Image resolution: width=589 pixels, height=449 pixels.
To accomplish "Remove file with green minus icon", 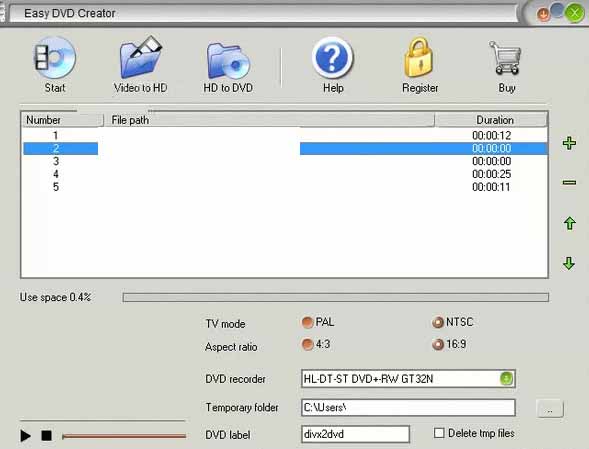I will 569,183.
